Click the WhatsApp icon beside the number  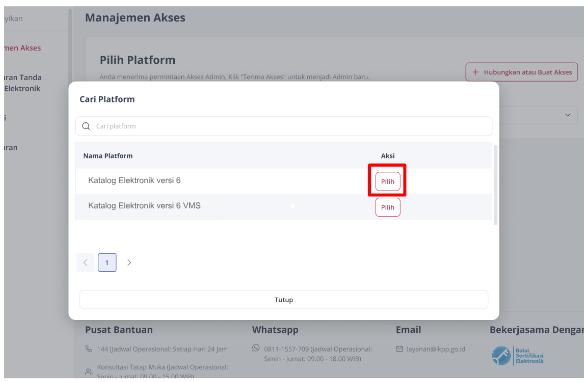(256, 348)
